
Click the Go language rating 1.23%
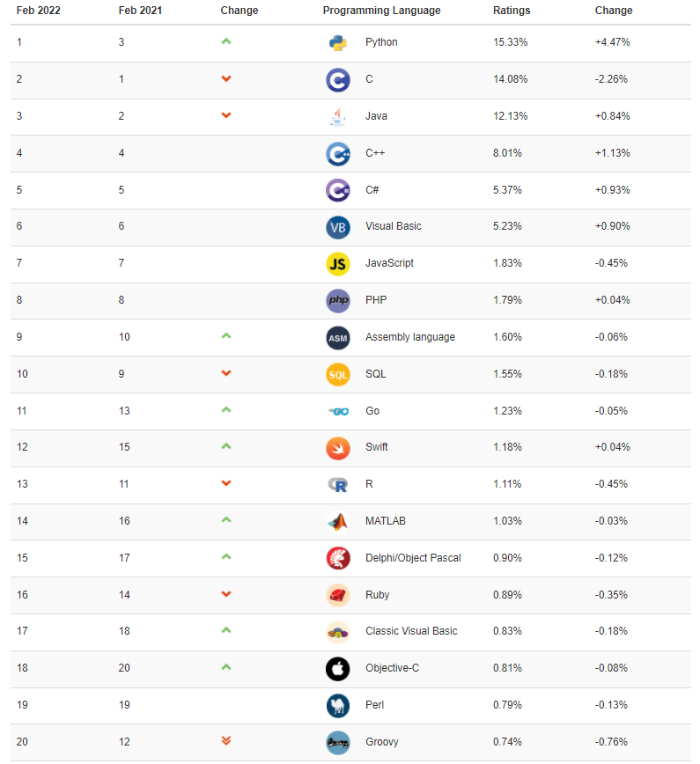click(507, 411)
